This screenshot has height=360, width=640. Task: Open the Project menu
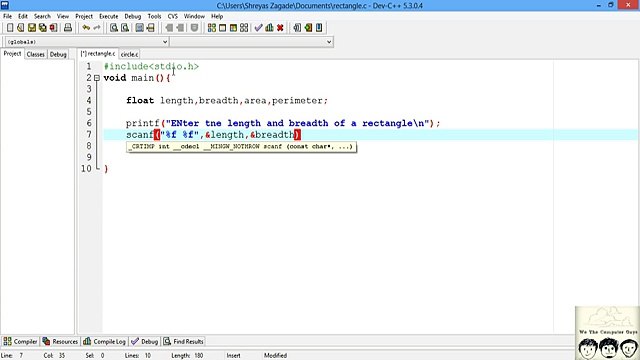84,16
